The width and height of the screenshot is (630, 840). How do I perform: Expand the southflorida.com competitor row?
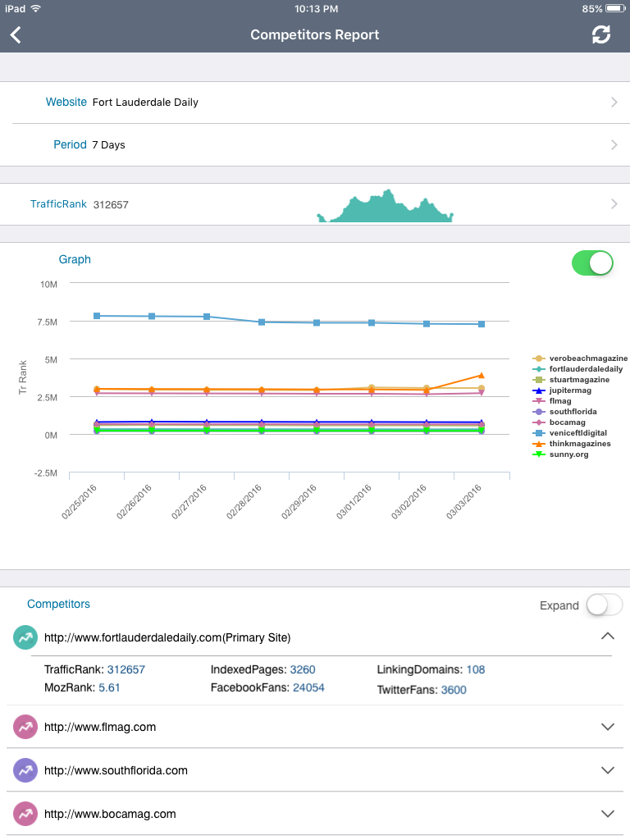[608, 770]
